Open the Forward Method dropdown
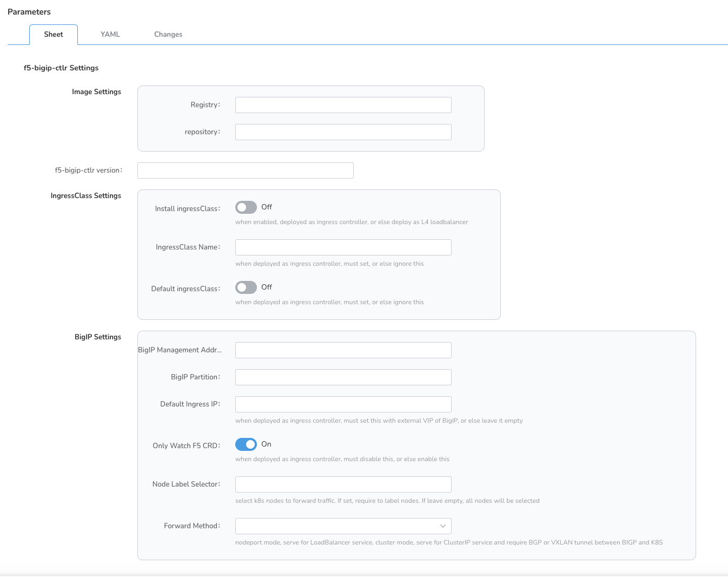Viewport: 728px width, 577px height. click(x=343, y=526)
